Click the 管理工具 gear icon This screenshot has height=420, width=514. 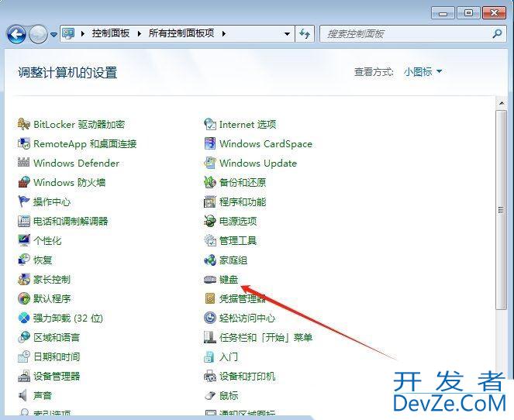tap(210, 240)
